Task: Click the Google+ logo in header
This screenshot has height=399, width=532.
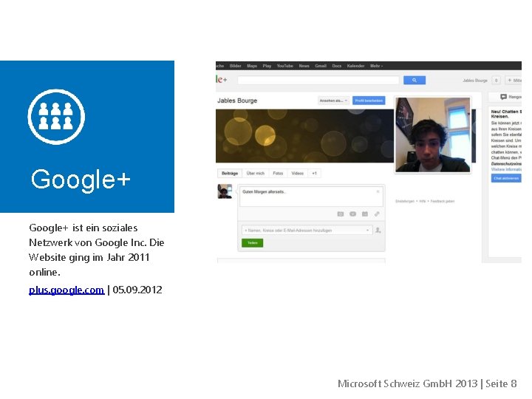Action: tap(222, 80)
